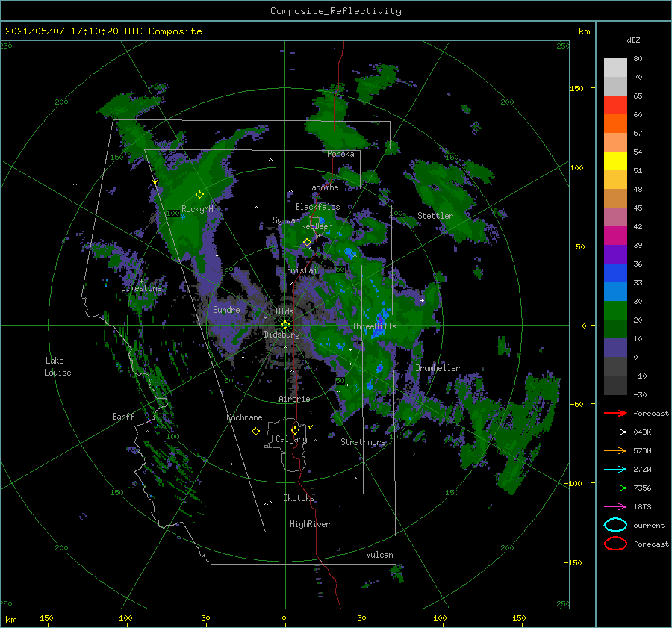Click the yellow diamond at radar center near Didsbury
Screen dimensions: 672x628
click(x=285, y=325)
